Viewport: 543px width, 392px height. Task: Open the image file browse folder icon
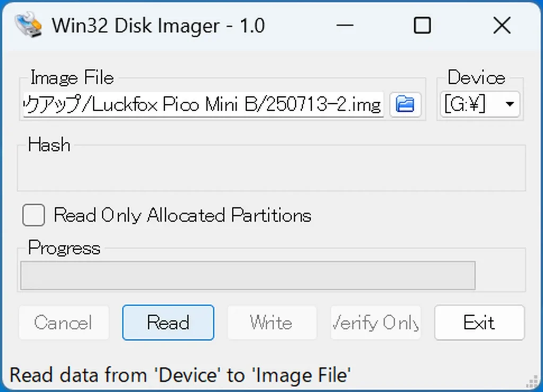[x=405, y=104]
